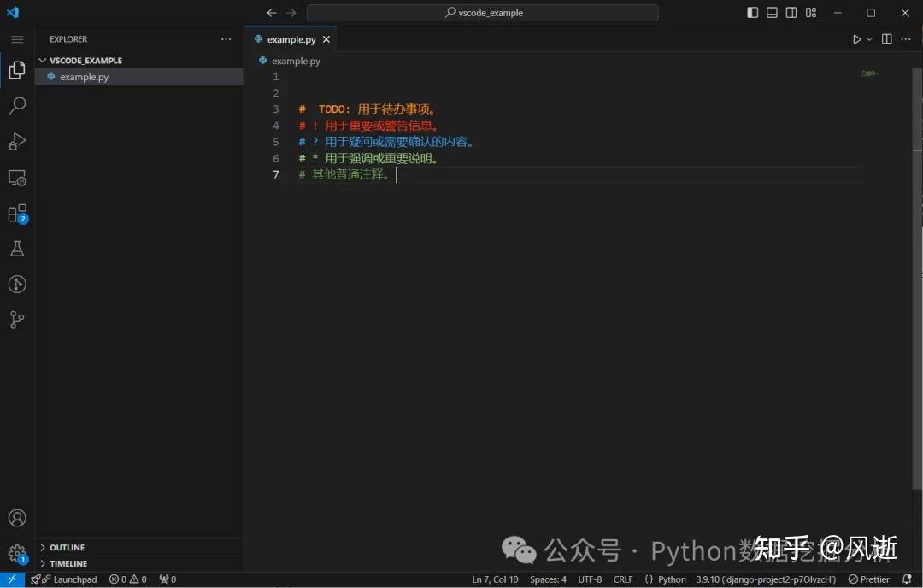Open the Manage gear menu
Image resolution: width=923 pixels, height=588 pixels.
(x=18, y=554)
